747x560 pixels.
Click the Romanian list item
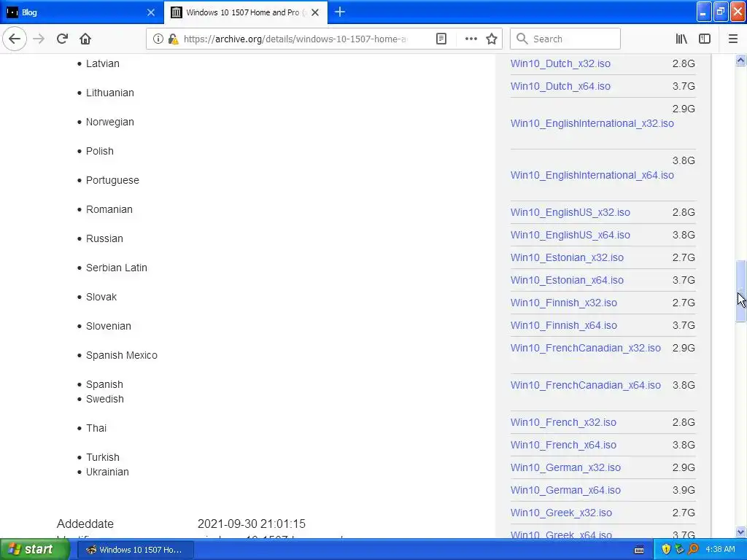(109, 209)
